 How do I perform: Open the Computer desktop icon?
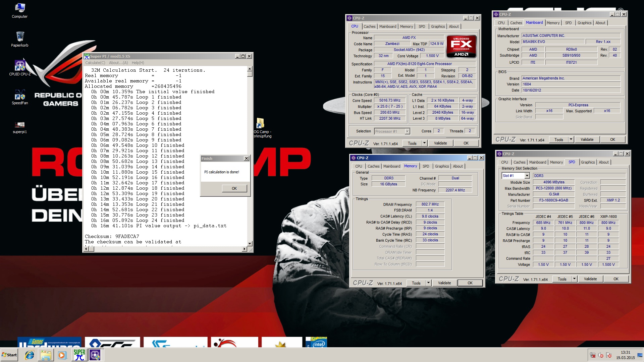[x=20, y=10]
